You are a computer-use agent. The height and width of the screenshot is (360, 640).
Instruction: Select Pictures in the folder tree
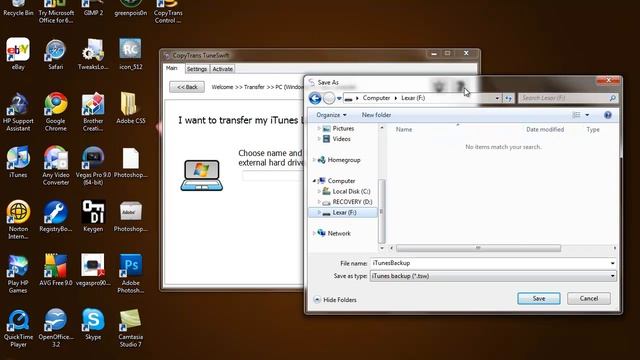tap(343, 128)
